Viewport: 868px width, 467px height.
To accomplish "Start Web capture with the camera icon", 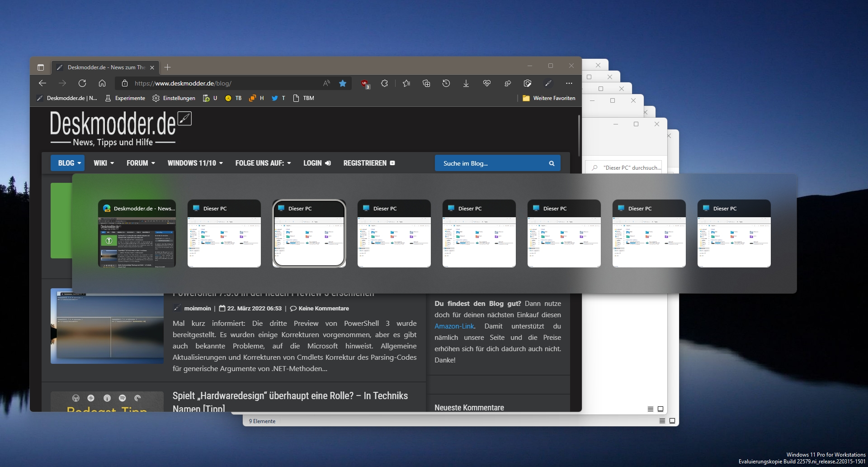I will tap(528, 83).
